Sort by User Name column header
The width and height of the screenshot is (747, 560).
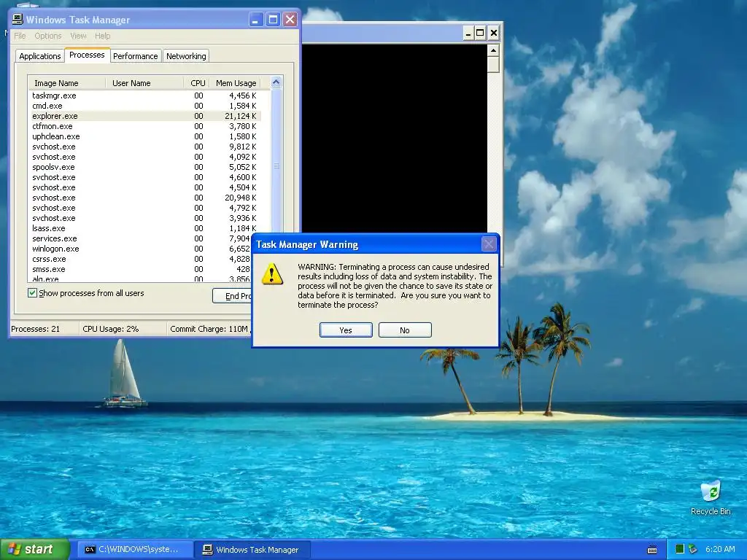(x=144, y=83)
